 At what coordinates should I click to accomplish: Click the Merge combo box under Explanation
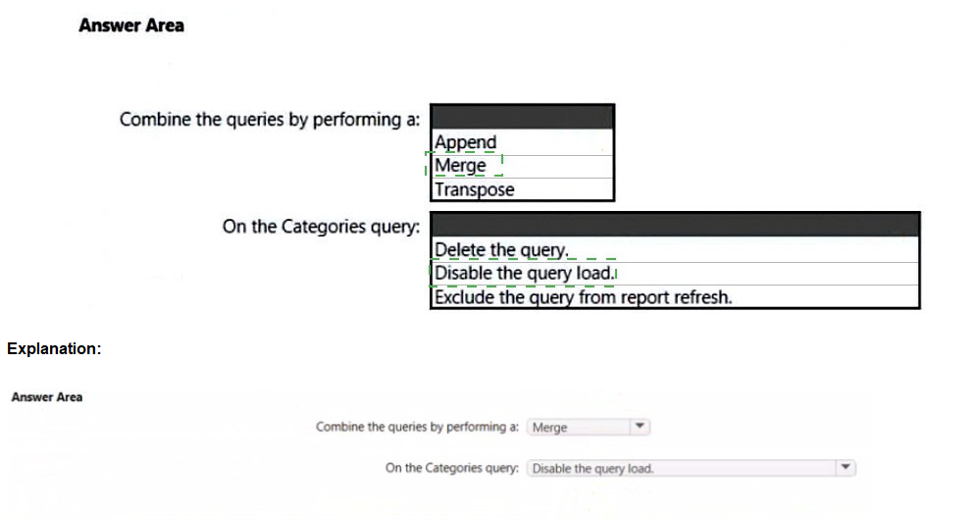[x=579, y=428]
